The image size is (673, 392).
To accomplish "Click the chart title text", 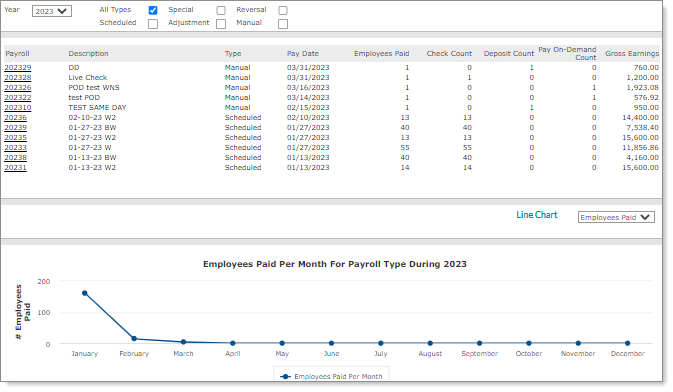I will click(335, 264).
